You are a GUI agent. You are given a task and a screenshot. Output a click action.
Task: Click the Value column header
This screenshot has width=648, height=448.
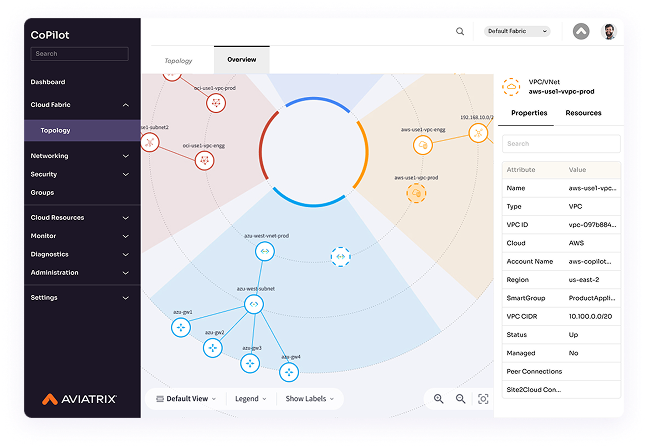[x=577, y=170]
